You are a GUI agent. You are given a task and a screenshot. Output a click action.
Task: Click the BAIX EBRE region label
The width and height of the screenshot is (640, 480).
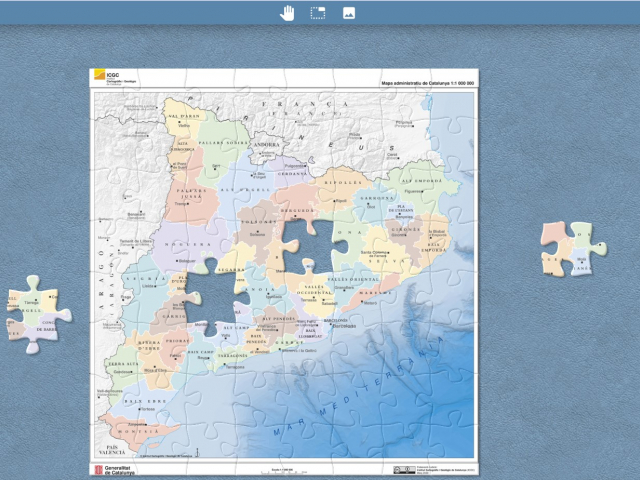145,402
